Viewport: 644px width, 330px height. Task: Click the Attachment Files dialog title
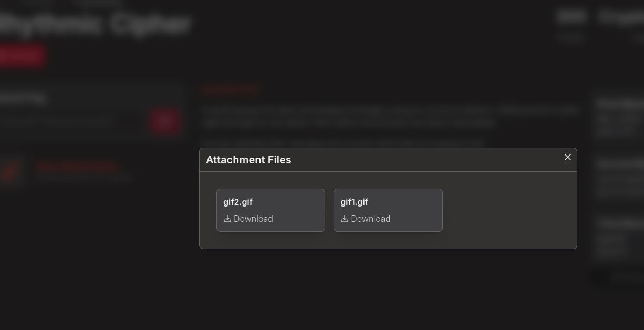[248, 160]
